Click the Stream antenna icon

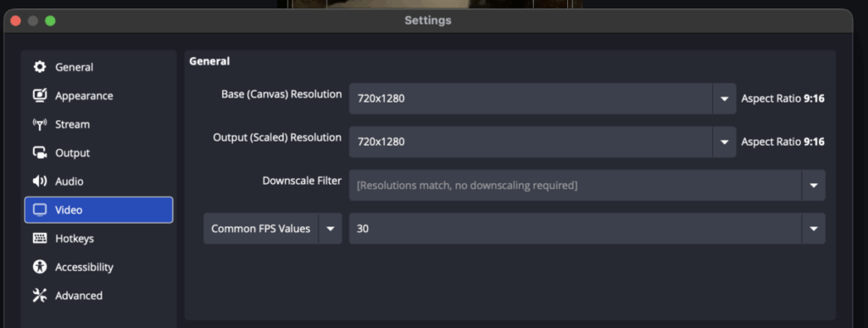[x=39, y=125]
